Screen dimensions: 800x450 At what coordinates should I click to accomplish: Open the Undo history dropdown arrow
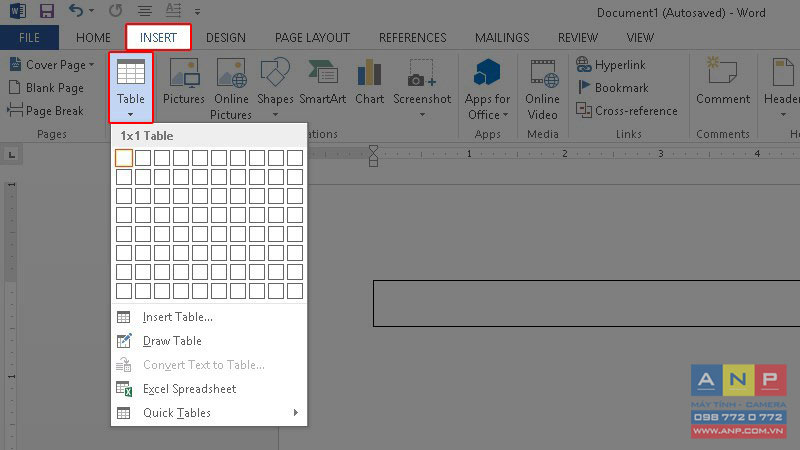(x=92, y=11)
